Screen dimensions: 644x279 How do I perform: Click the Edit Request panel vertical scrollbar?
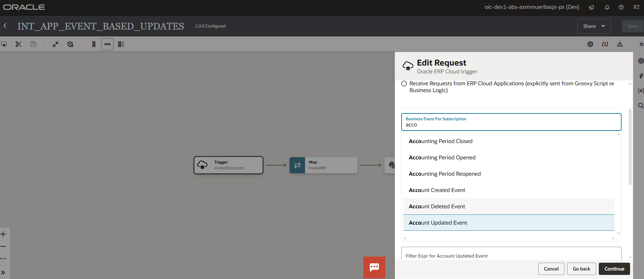(x=630, y=147)
